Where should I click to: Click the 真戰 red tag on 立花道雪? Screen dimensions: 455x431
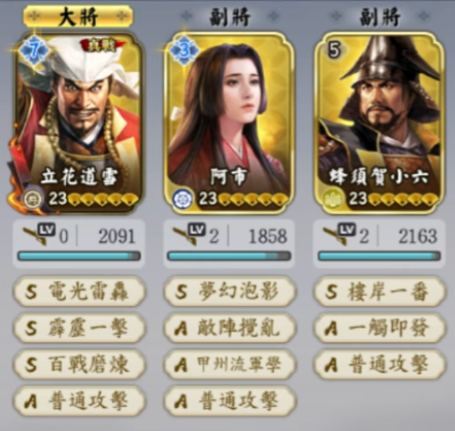[102, 45]
